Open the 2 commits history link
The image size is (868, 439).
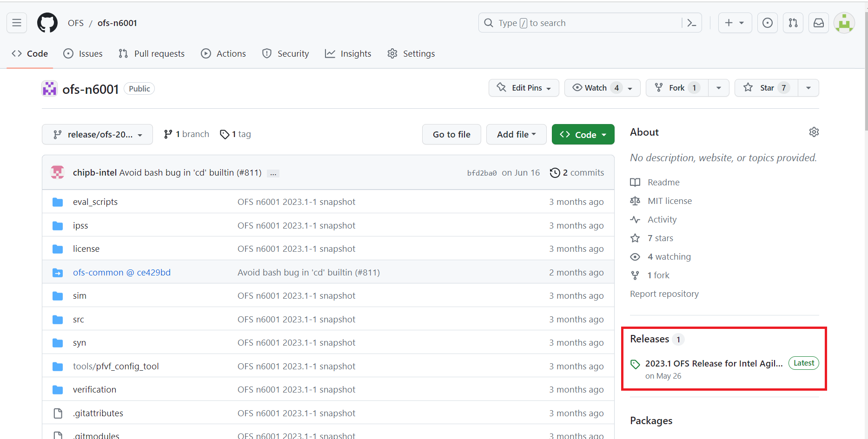point(577,173)
